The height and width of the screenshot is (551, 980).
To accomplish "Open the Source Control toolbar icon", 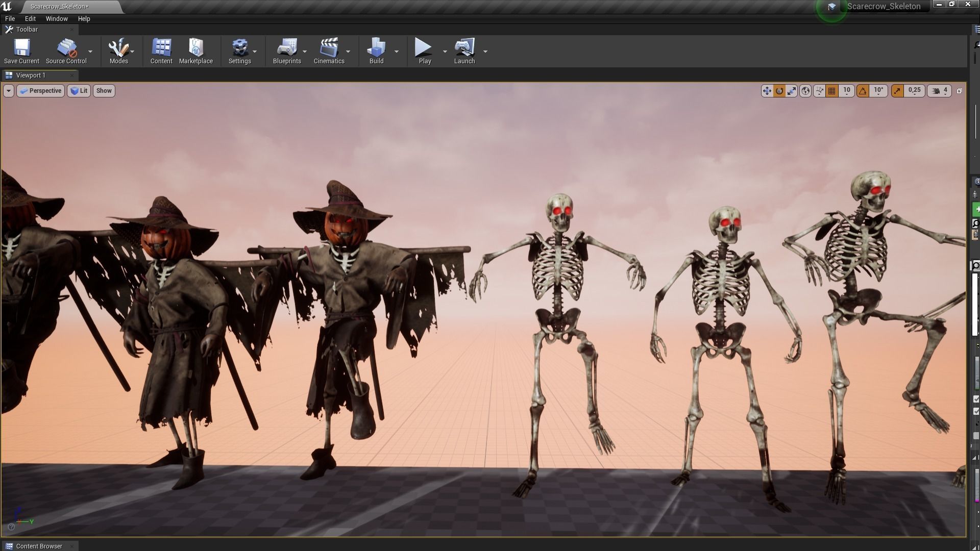I will (x=66, y=48).
